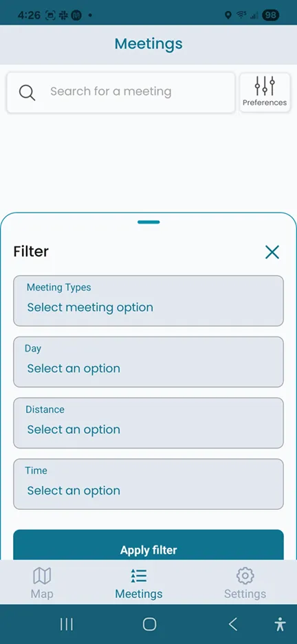Tap the Android recent apps icon
Viewport: 297px width, 644px height.
tap(67, 624)
